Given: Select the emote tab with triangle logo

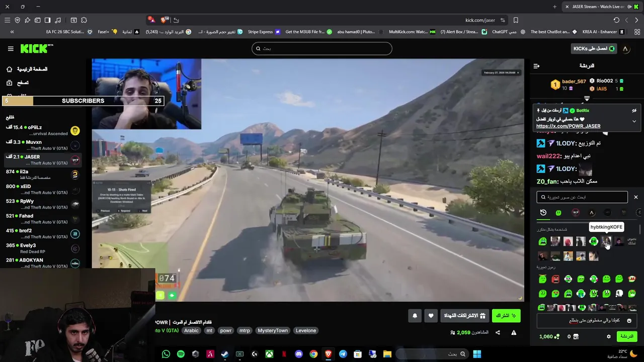Looking at the screenshot, I should pyautogui.click(x=592, y=213).
